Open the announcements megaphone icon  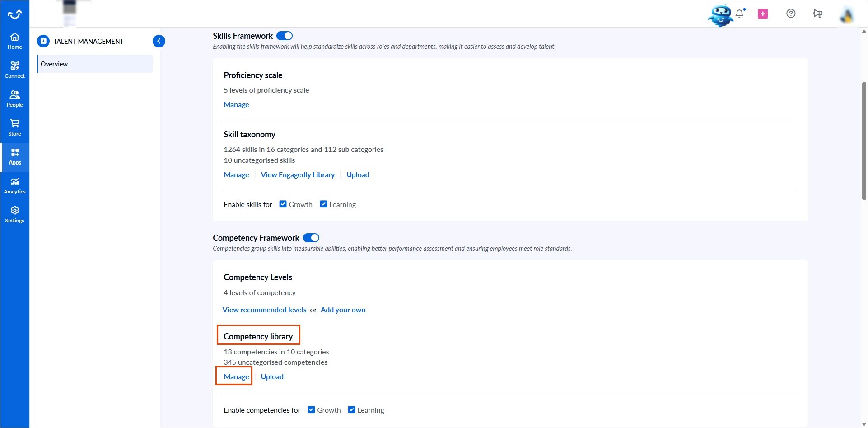[x=818, y=14]
